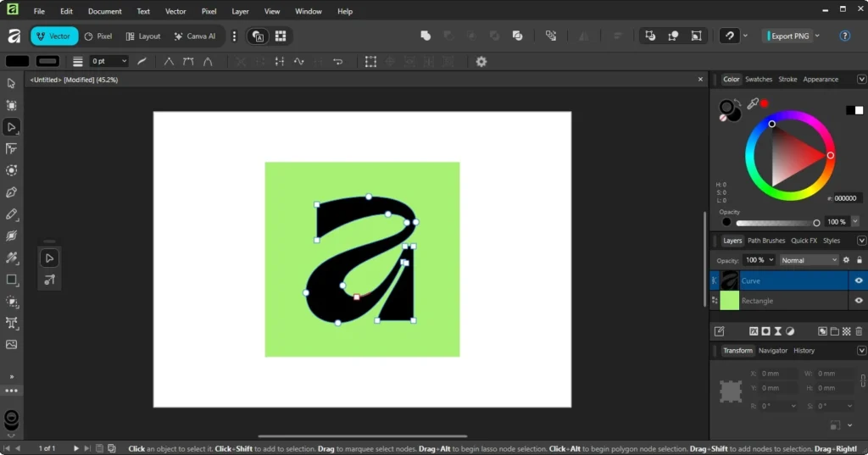Click the eyedropper color picker icon
Image resolution: width=868 pixels, height=455 pixels.
(751, 103)
